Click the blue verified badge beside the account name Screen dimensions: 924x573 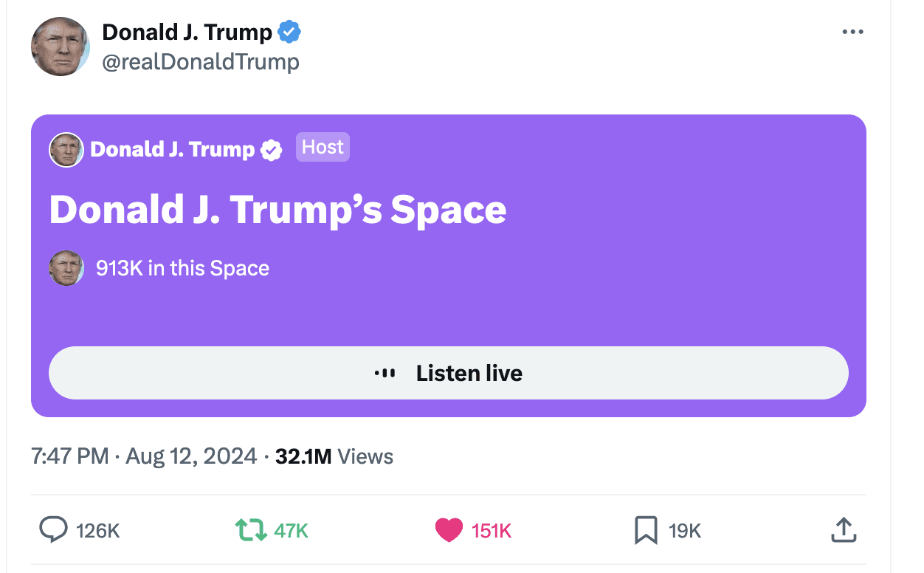pos(289,32)
